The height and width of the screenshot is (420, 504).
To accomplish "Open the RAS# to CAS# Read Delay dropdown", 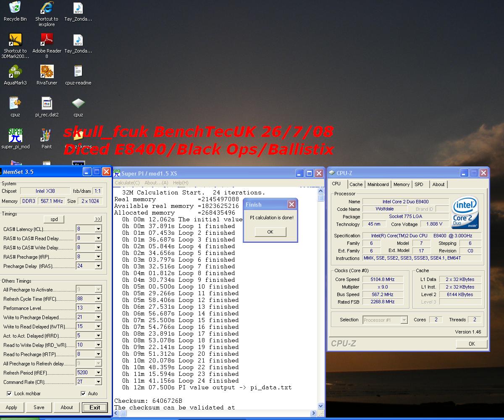I will pyautogui.click(x=98, y=238).
